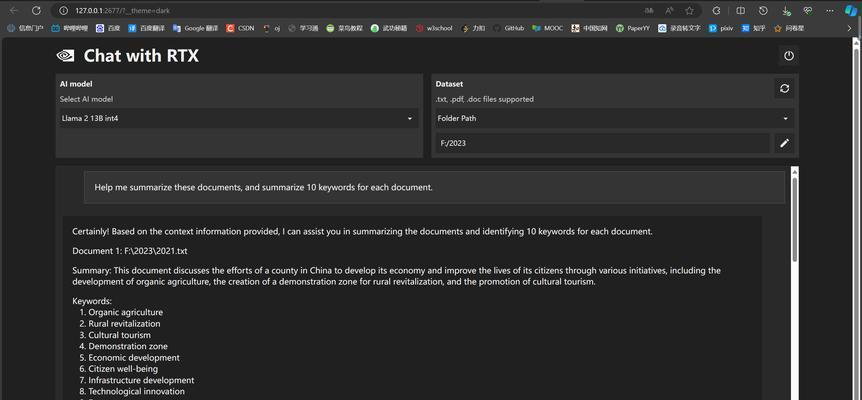This screenshot has width=862, height=400.
Task: Open the pixiv bookmark
Action: tap(721, 28)
